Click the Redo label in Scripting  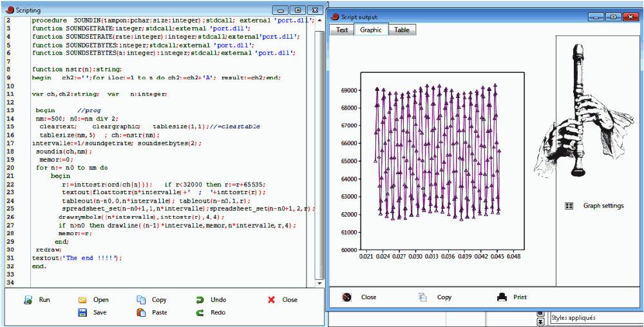[218, 312]
